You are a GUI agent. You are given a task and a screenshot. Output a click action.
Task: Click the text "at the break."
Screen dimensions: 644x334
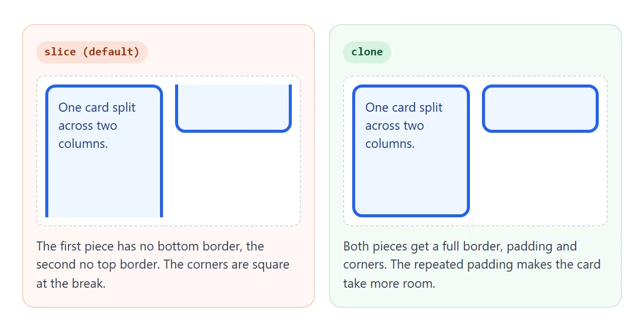point(71,284)
